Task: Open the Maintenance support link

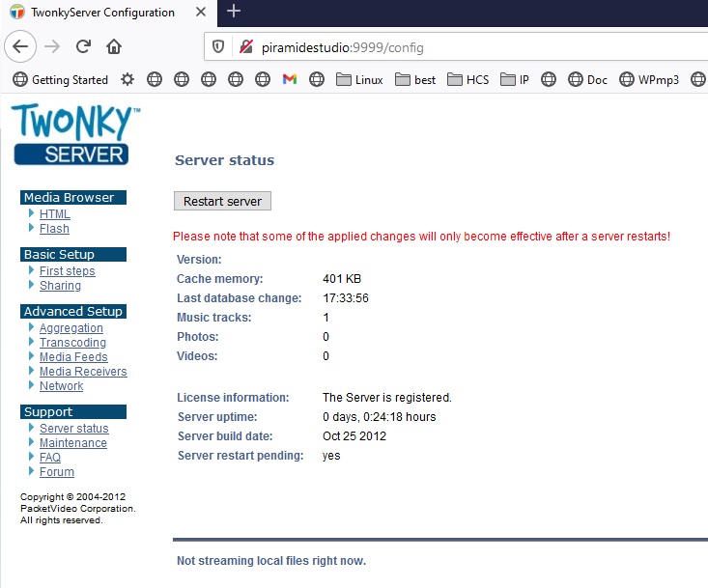Action: coord(73,442)
